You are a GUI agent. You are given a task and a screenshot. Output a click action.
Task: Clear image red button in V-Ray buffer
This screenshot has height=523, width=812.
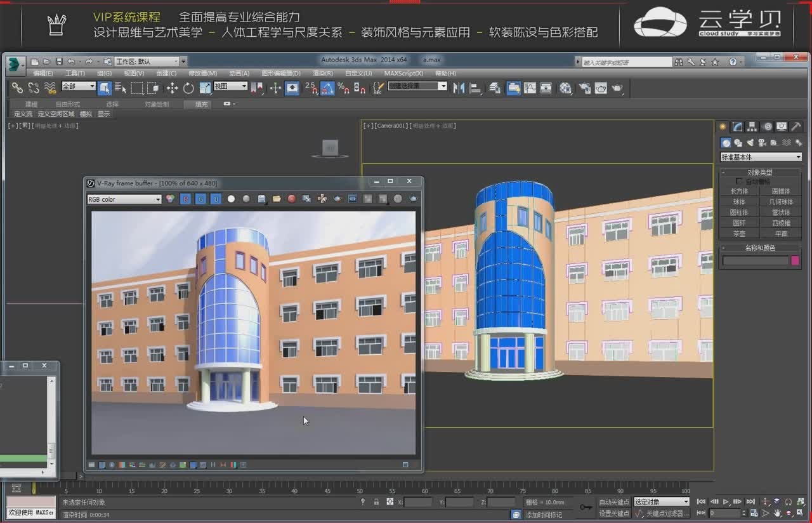292,199
